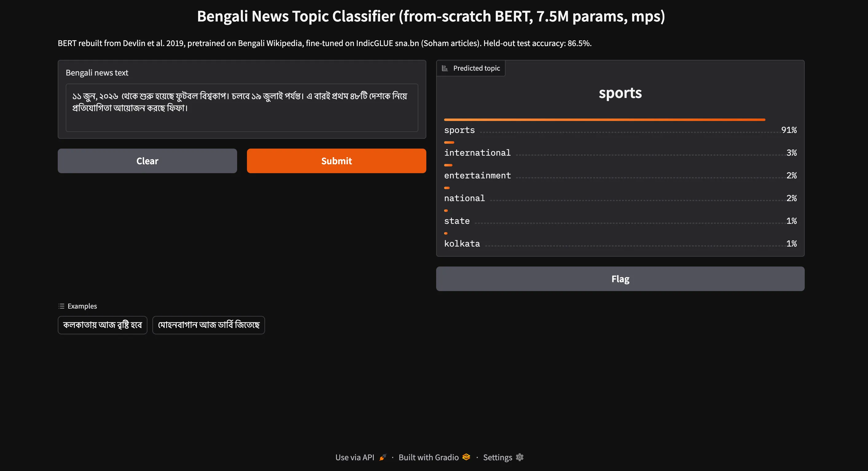Click inside the Bengali news text box
This screenshot has height=471, width=868.
pyautogui.click(x=242, y=107)
